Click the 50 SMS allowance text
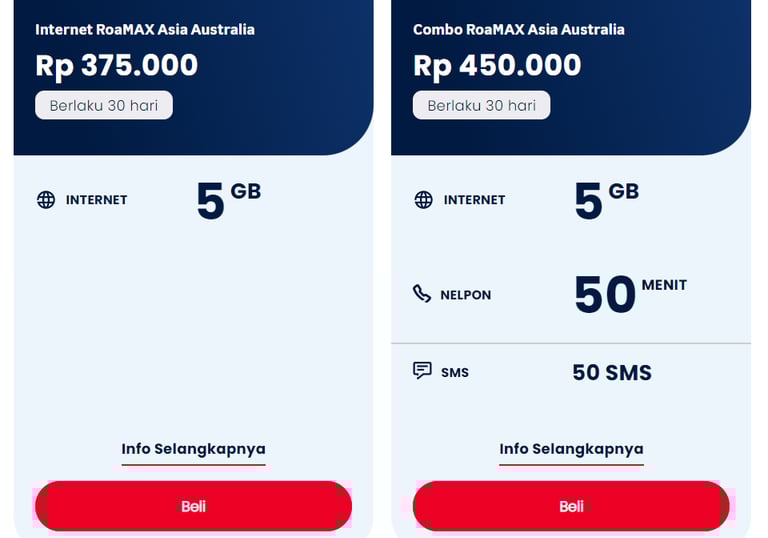This screenshot has width=768, height=538. click(x=612, y=372)
